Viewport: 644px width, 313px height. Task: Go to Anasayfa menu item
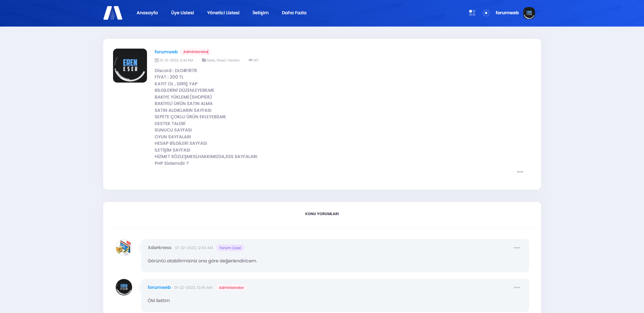147,13
